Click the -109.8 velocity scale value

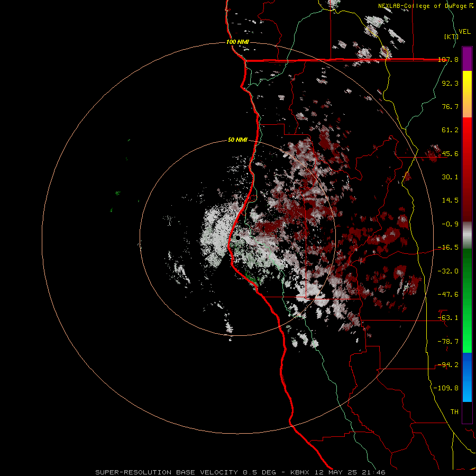point(446,388)
